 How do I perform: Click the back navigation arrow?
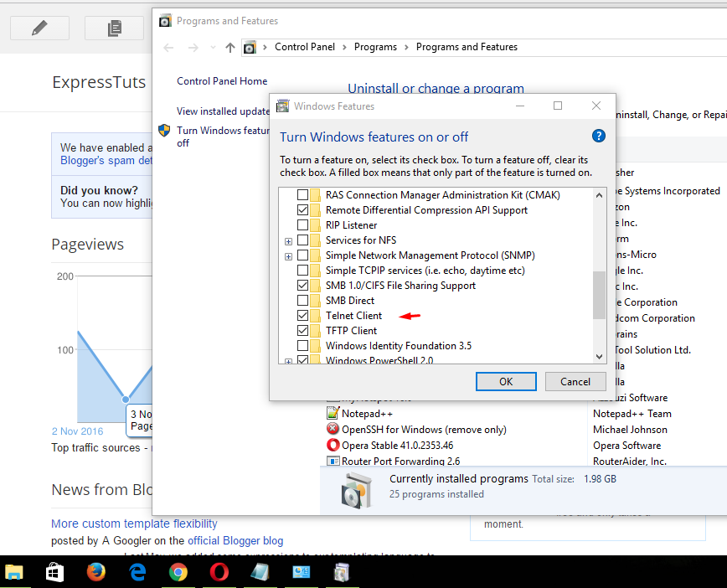click(168, 47)
